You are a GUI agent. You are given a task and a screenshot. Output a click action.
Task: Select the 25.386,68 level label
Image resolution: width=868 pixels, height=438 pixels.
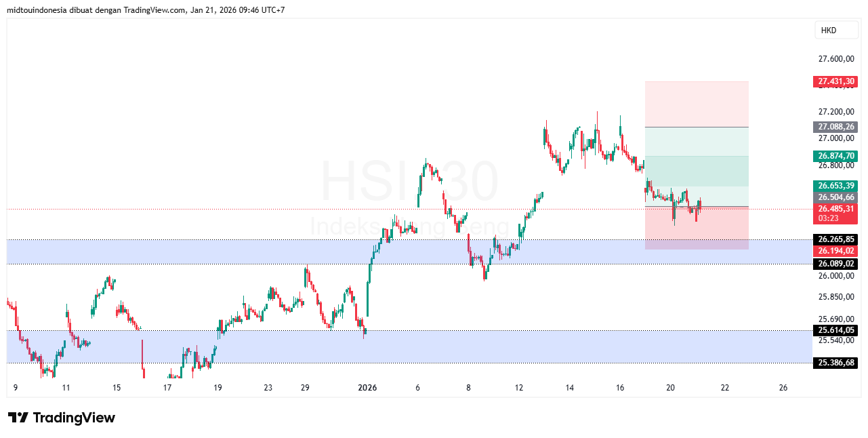[835, 363]
